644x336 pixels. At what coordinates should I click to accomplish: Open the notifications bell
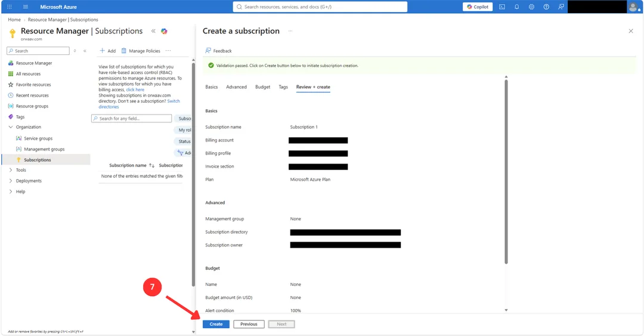pos(516,7)
